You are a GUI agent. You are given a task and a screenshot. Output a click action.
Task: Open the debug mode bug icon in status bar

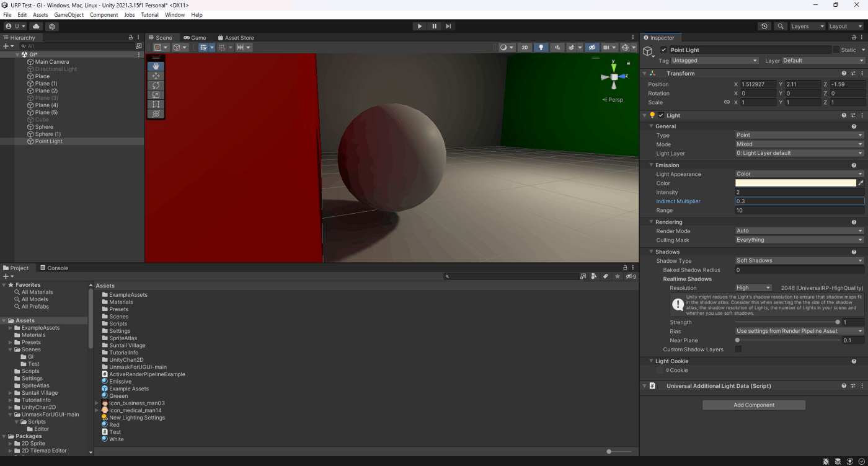pos(826,461)
